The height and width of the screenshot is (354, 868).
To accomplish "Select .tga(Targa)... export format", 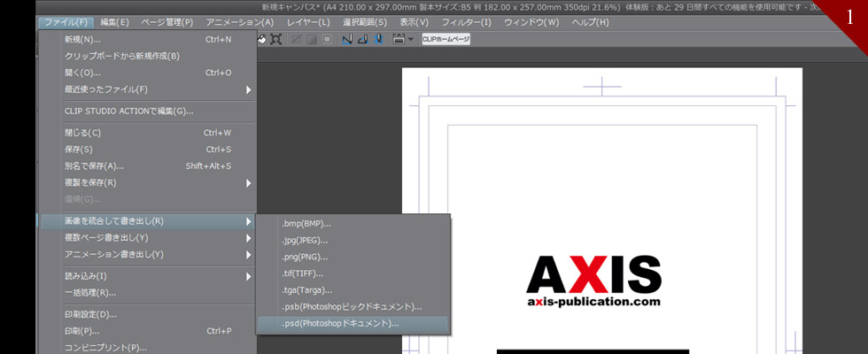I will click(x=353, y=290).
